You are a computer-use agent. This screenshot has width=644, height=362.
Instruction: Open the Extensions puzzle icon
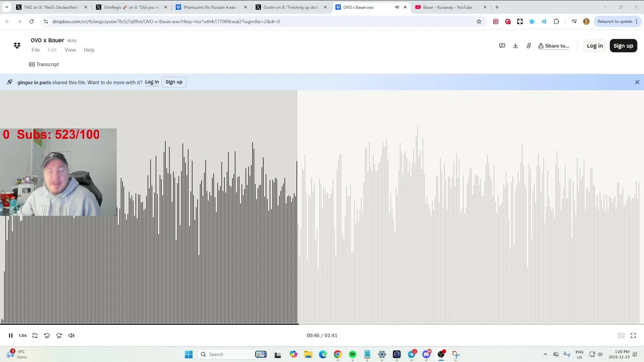click(556, 22)
